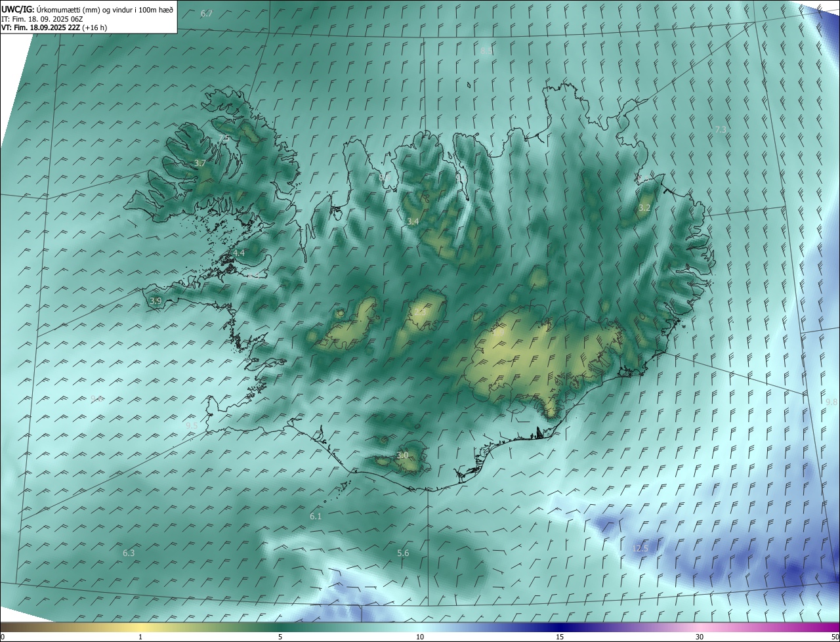Click the colorbar tick label 10
This screenshot has width=840, height=642.
420,637
